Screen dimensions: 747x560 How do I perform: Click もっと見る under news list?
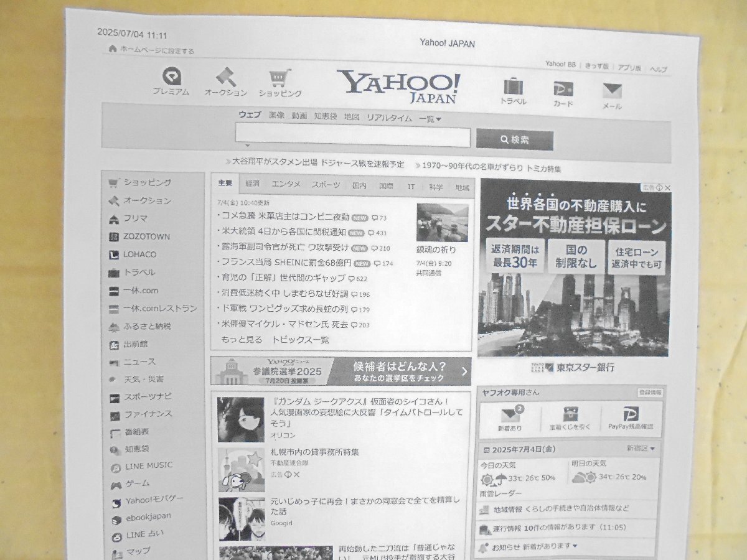point(242,340)
